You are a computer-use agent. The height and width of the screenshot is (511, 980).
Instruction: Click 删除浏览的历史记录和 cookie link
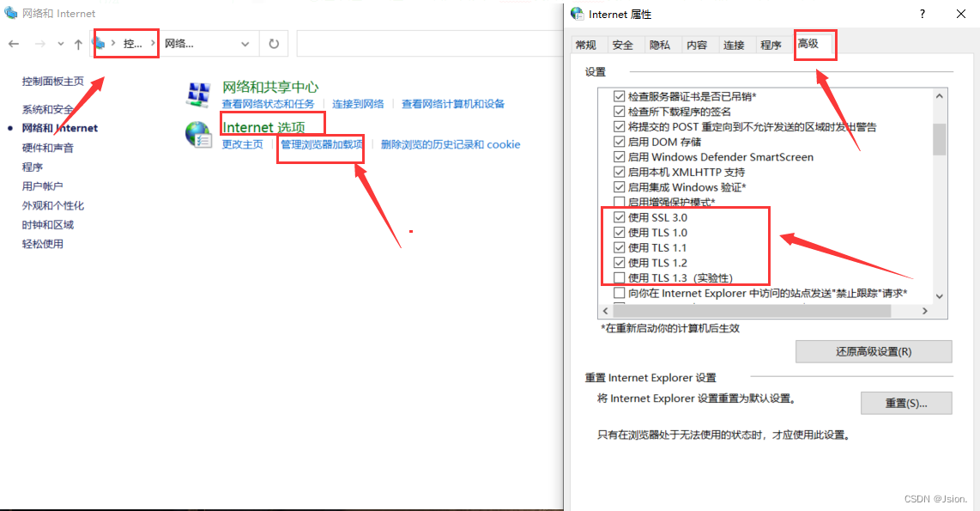(451, 144)
